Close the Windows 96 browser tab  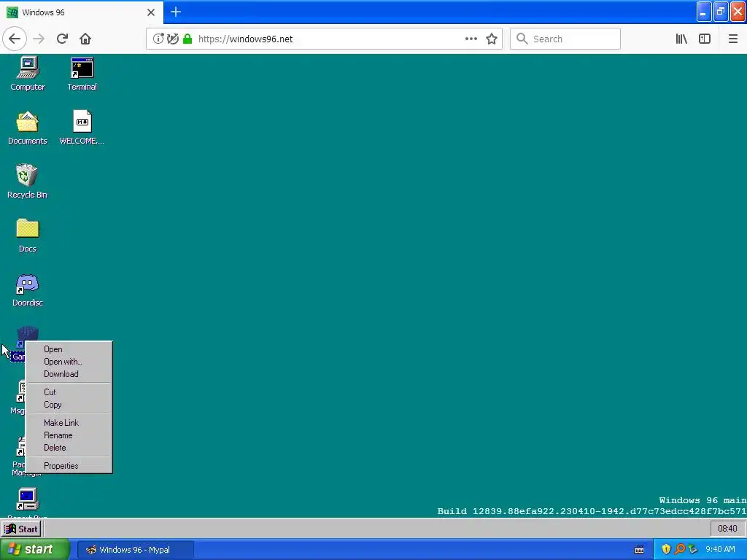(x=150, y=12)
